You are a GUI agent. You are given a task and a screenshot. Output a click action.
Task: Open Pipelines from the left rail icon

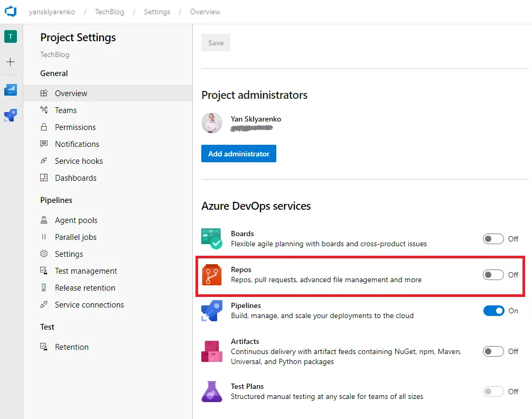(11, 115)
